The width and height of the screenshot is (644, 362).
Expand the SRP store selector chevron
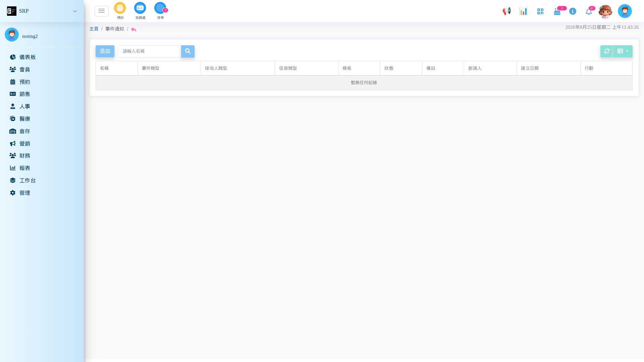75,11
